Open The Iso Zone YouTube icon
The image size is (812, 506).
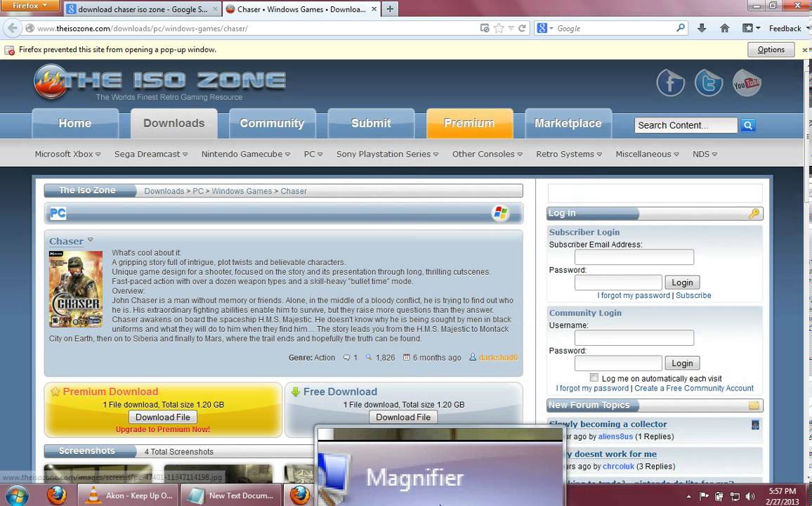(747, 83)
